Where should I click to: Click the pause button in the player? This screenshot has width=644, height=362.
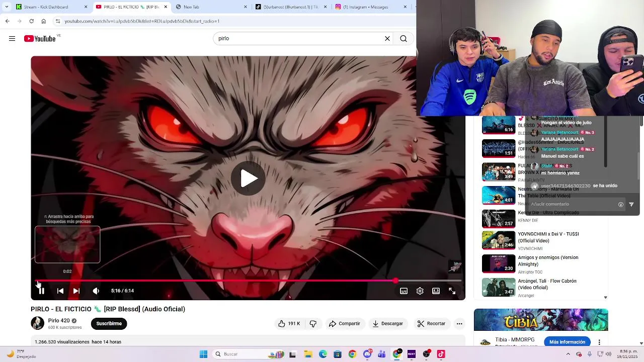tap(42, 291)
